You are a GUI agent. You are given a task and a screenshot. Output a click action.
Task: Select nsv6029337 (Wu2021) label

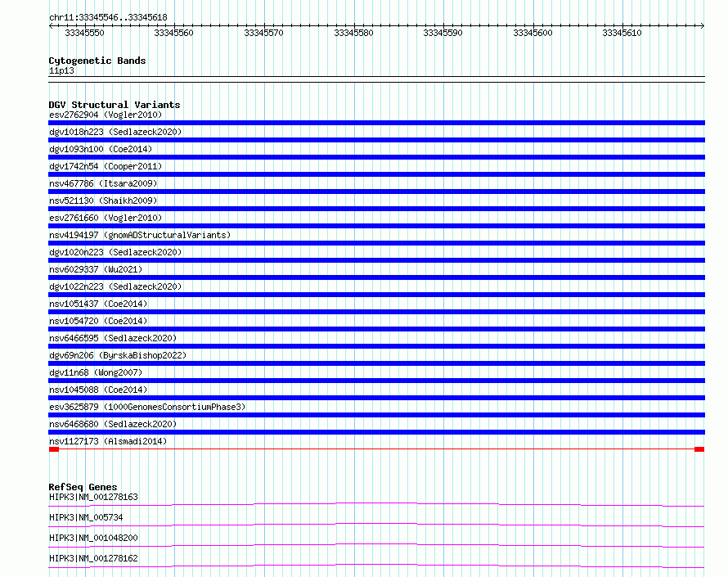pos(96,269)
